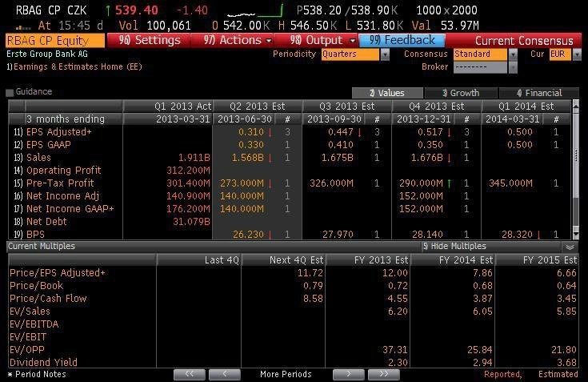Switch to the Growth tab
Image resolution: width=588 pixels, height=382 pixels.
(x=461, y=93)
